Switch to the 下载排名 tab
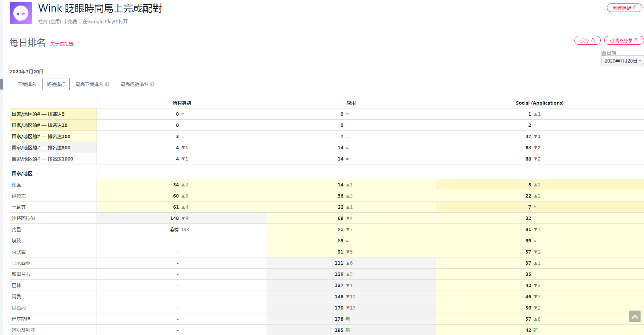 pyautogui.click(x=27, y=85)
